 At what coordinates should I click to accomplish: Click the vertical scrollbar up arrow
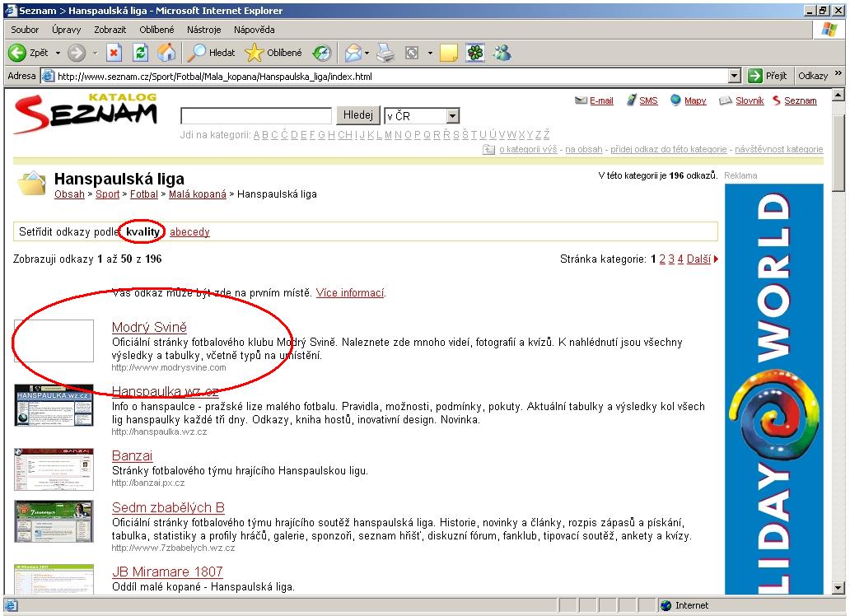838,95
